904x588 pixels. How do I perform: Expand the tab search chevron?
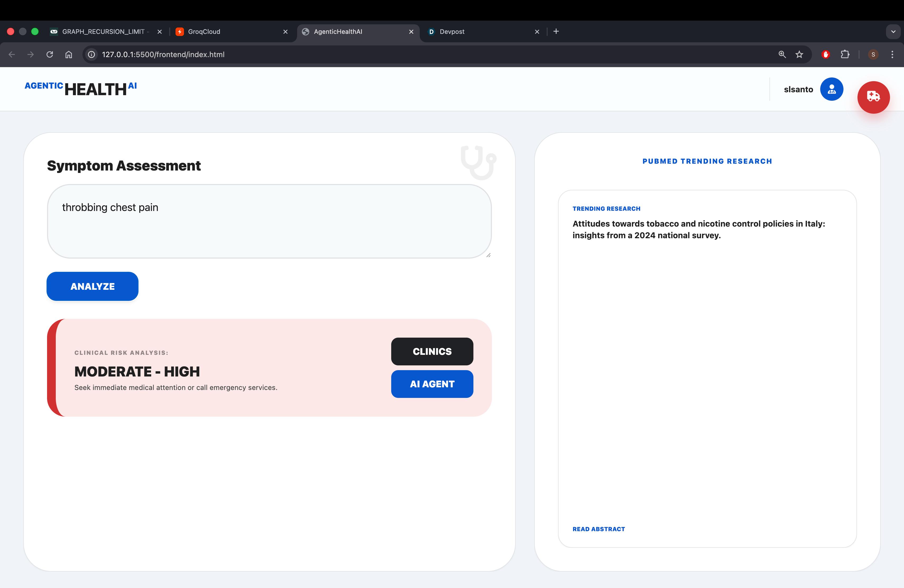[893, 31]
